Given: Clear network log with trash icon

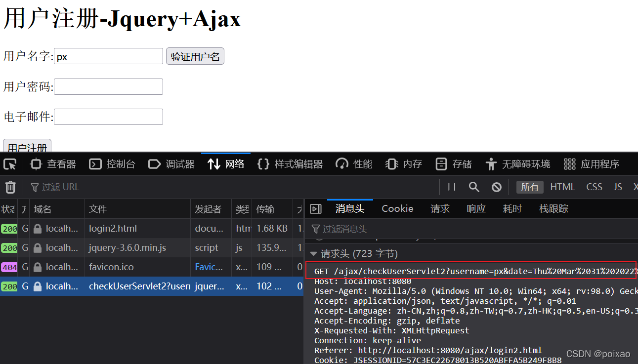Looking at the screenshot, I should pos(10,187).
